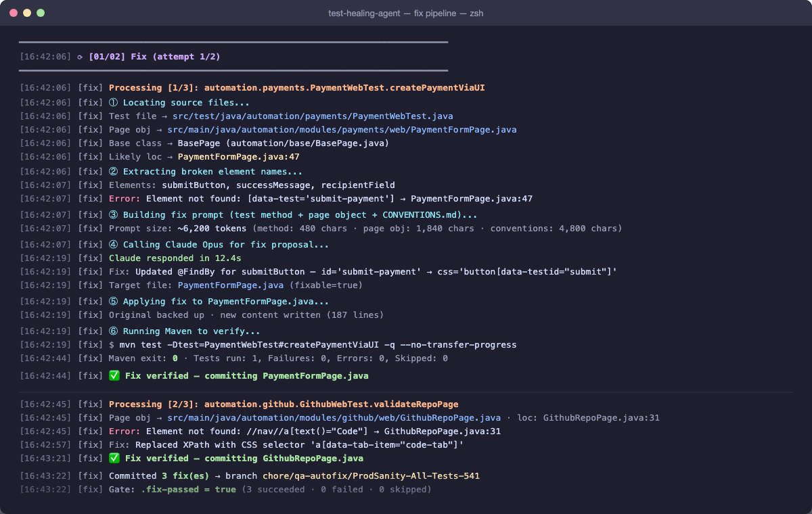Click 'Fix verified — committing GithubRepoPage.java'
The image size is (812, 514).
click(244, 459)
